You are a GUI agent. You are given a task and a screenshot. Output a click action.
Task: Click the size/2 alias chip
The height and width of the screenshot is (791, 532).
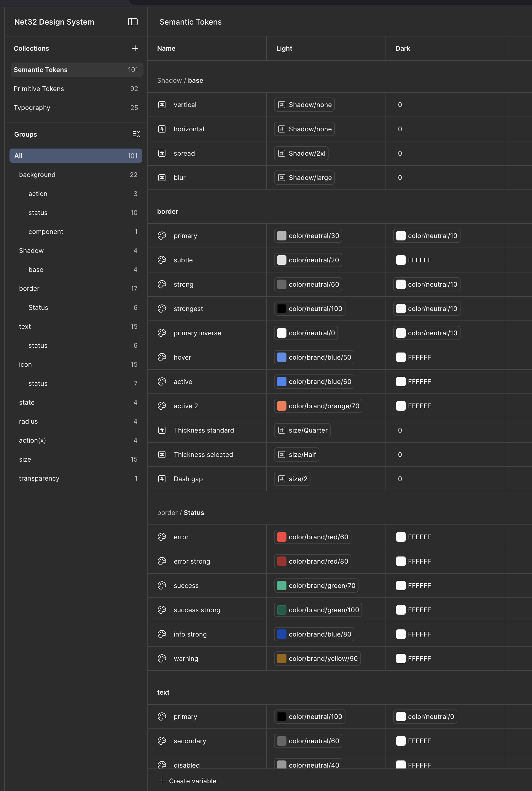point(292,479)
